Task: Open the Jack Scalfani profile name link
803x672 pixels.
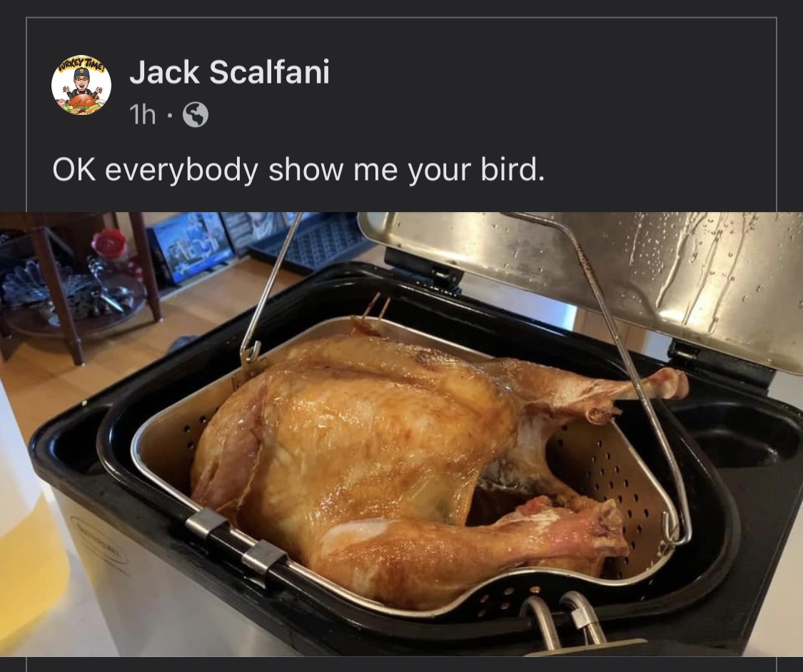Action: pos(229,71)
